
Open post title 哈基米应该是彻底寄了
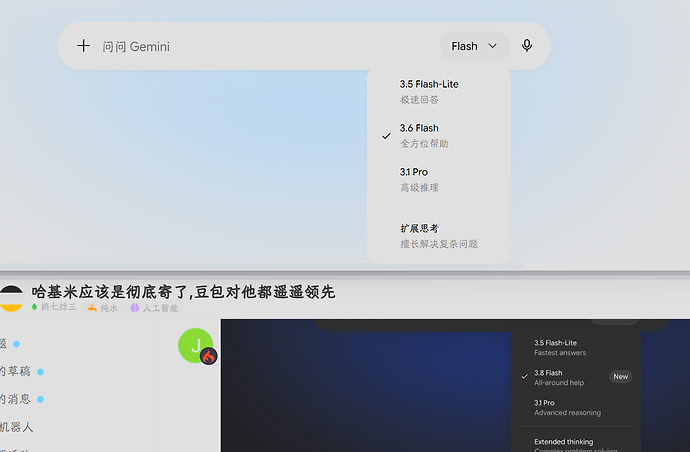(183, 291)
